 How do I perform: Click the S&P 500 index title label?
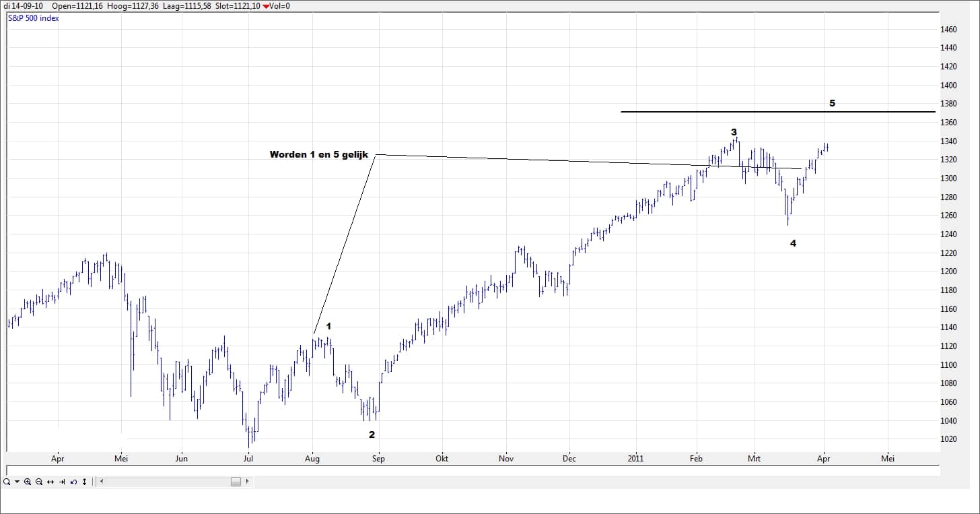pos(34,18)
